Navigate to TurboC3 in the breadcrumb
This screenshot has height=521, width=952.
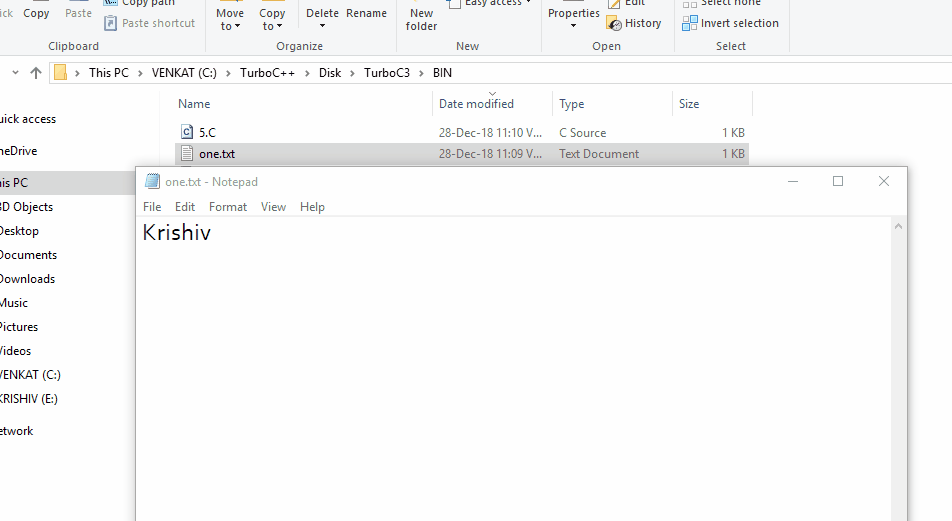coord(386,73)
